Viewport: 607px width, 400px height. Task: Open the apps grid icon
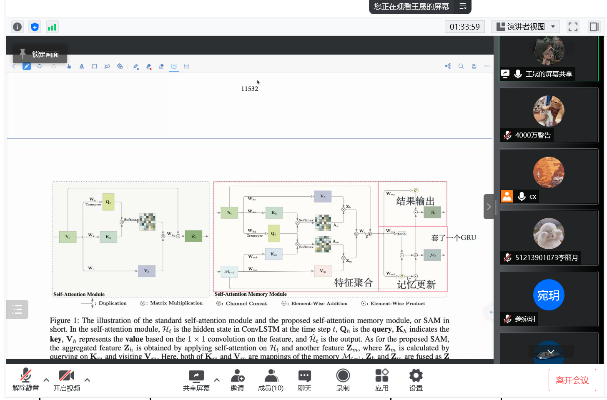click(x=380, y=377)
